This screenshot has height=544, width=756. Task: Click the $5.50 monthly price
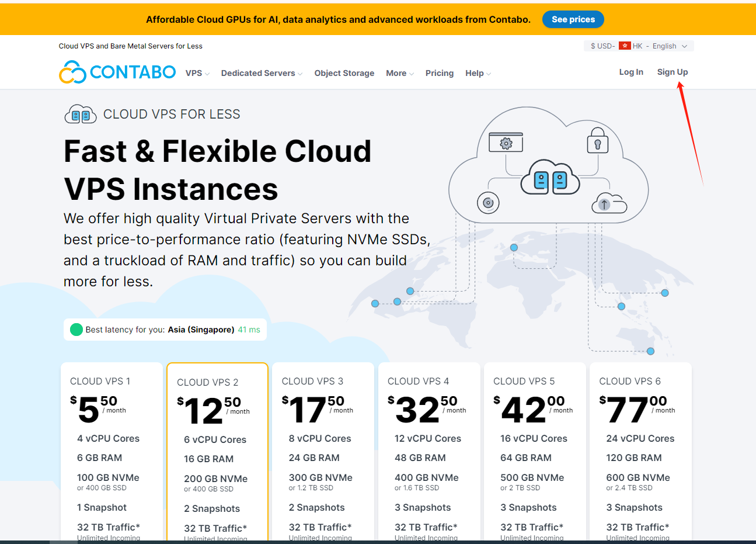coord(98,408)
